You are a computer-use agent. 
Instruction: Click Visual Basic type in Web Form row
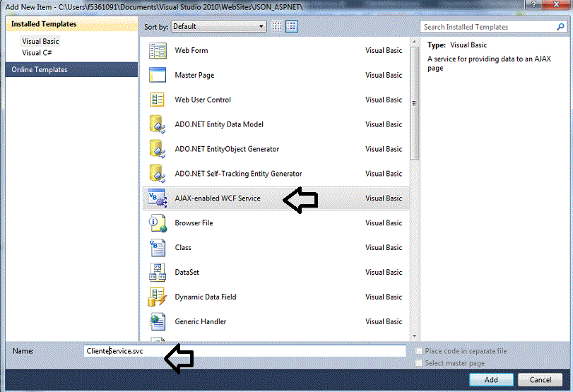(x=384, y=50)
